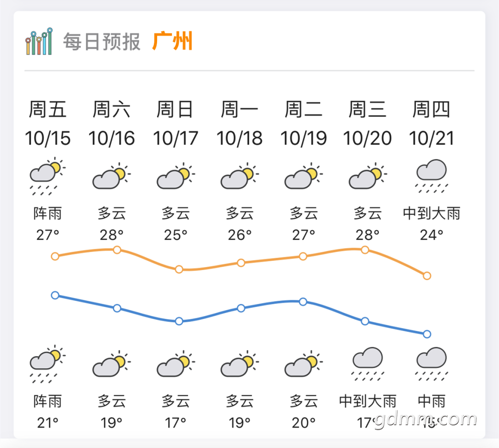The width and height of the screenshot is (499, 448).
Task: Click the 10/21 high temperature point on orange line
Action: coord(427,276)
